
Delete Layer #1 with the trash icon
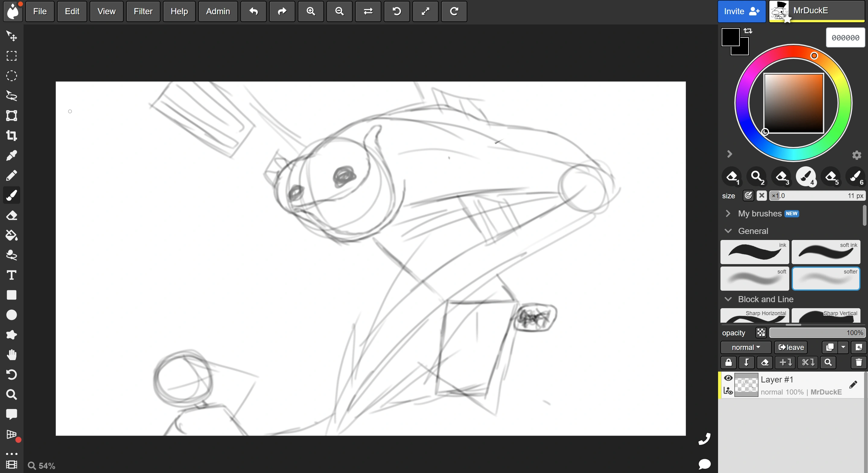tap(859, 363)
